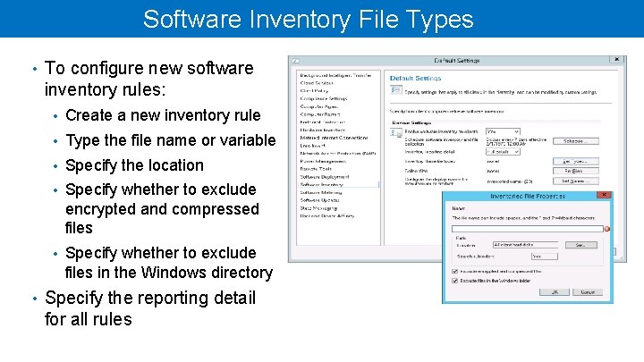This screenshot has height=362, width=644.
Task: Click the Location field showing All client hard disks
Action: pos(525,245)
